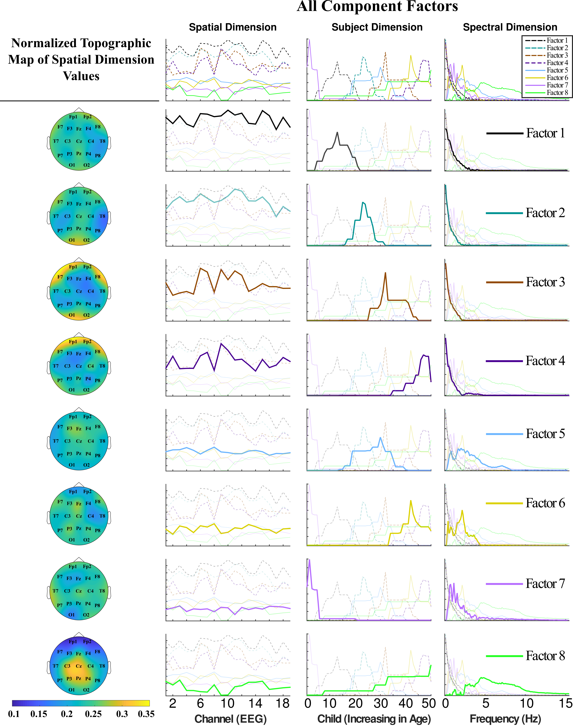Select the Factor 5 spectral dimension plot
The width and height of the screenshot is (573, 728).
click(507, 440)
